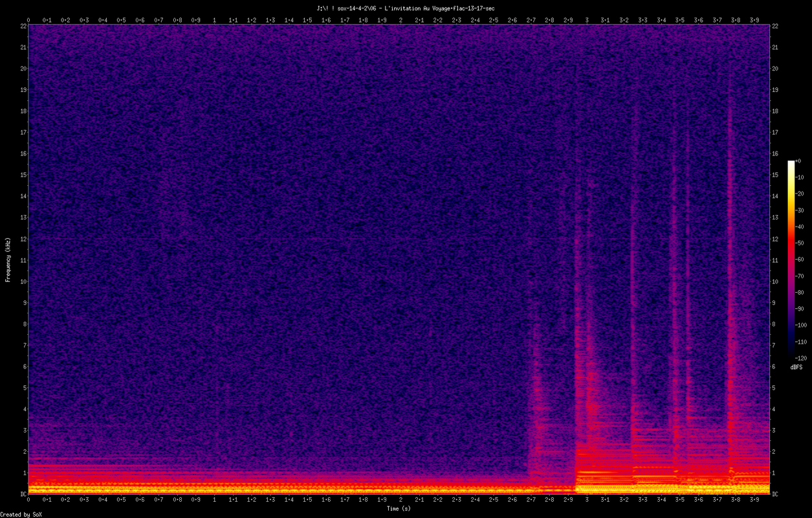This screenshot has width=812, height=518.
Task: Click "DC" on the left frequency axis
Action: coord(22,494)
